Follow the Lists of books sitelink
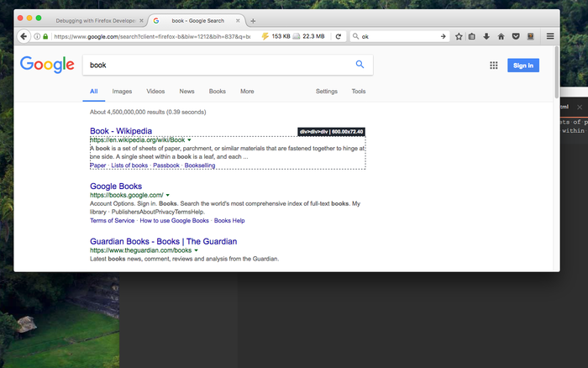 tap(129, 166)
